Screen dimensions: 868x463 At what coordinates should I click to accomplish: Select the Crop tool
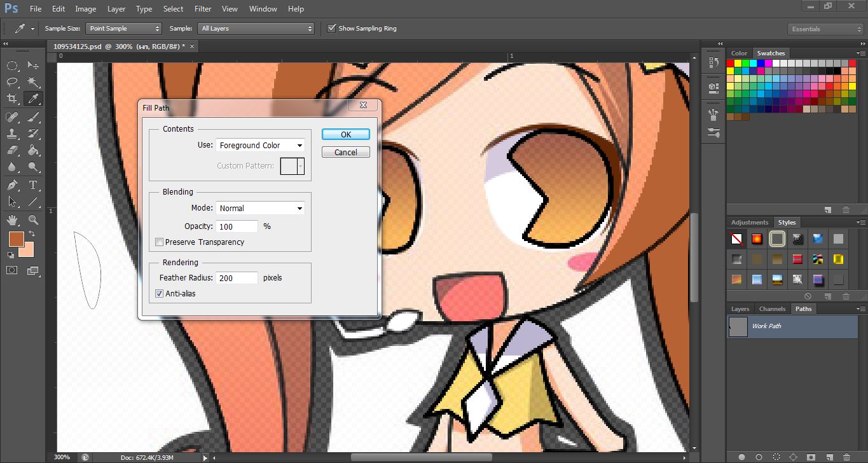click(x=12, y=99)
